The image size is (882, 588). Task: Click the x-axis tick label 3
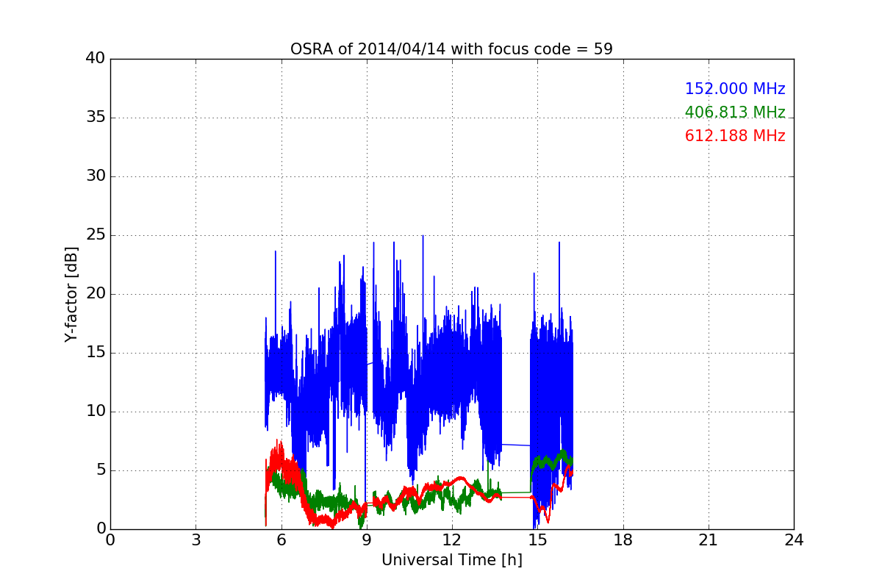pos(196,540)
